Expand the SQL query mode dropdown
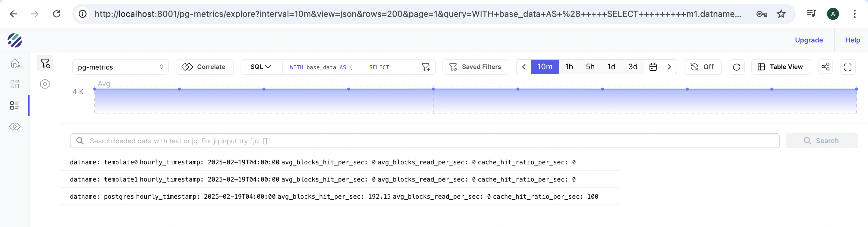 pyautogui.click(x=260, y=67)
